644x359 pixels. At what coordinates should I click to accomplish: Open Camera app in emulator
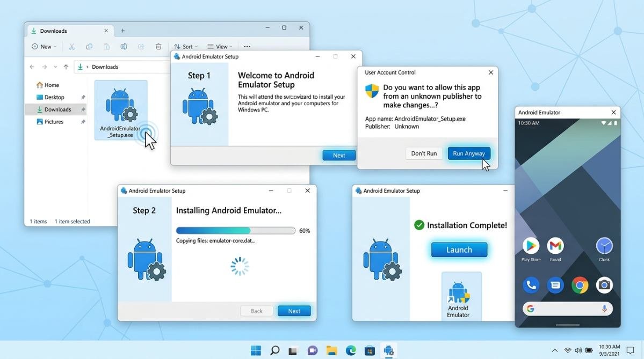[x=604, y=285]
